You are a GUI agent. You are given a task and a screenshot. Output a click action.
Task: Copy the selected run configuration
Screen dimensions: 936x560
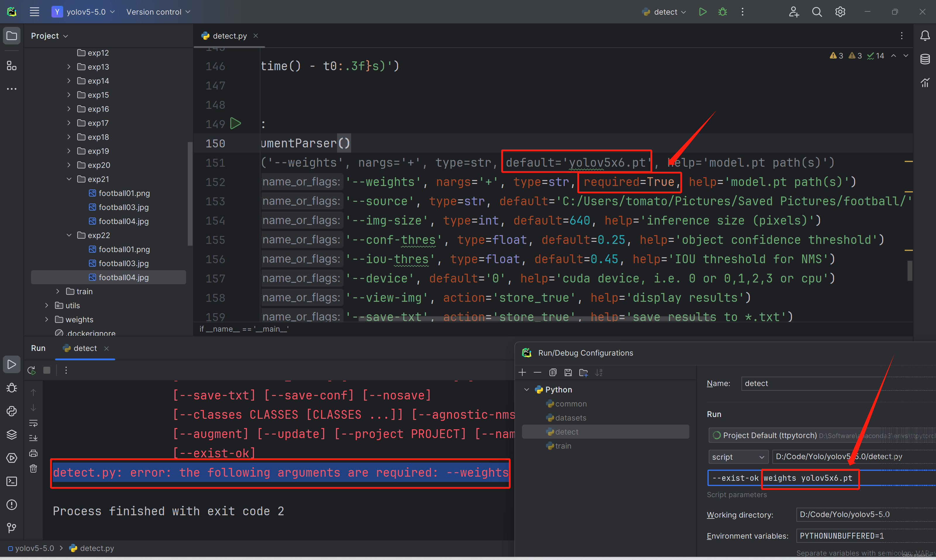[x=553, y=373]
